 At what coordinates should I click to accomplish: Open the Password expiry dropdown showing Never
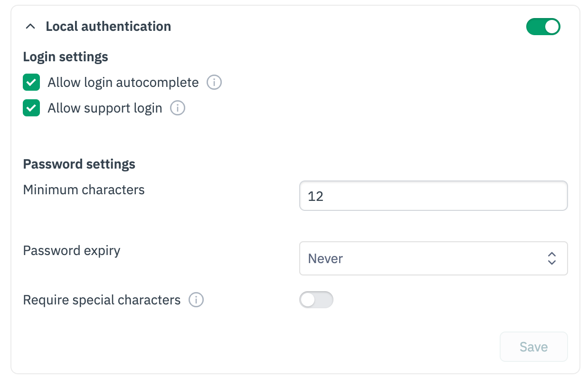tap(427, 258)
